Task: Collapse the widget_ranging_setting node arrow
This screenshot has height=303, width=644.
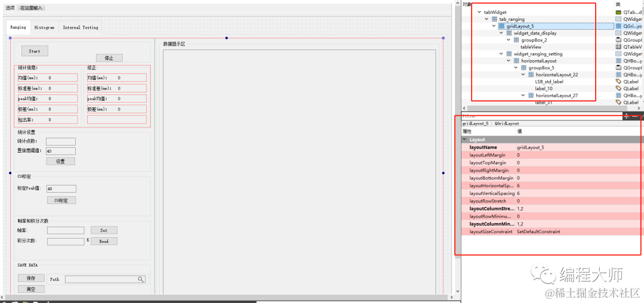Action: click(501, 54)
